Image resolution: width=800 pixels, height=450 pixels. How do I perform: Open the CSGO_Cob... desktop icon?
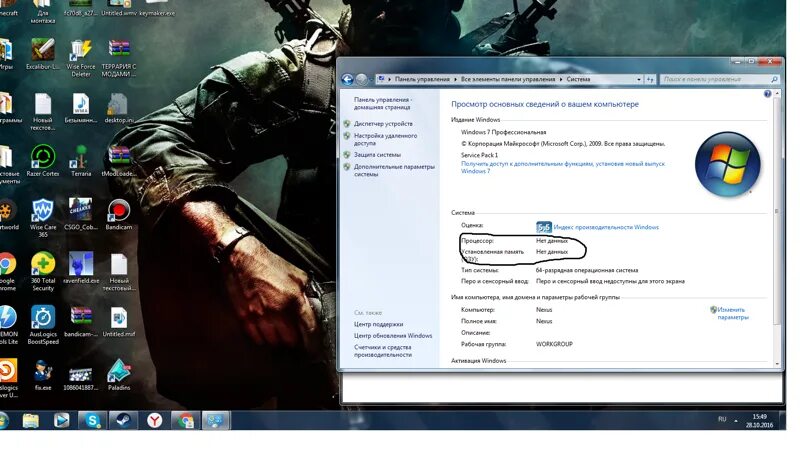click(81, 214)
